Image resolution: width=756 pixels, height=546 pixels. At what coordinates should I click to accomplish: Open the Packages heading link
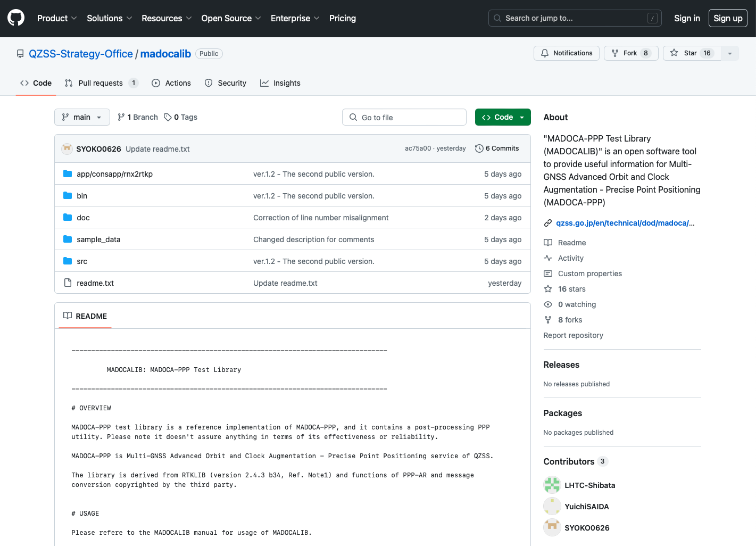(563, 413)
